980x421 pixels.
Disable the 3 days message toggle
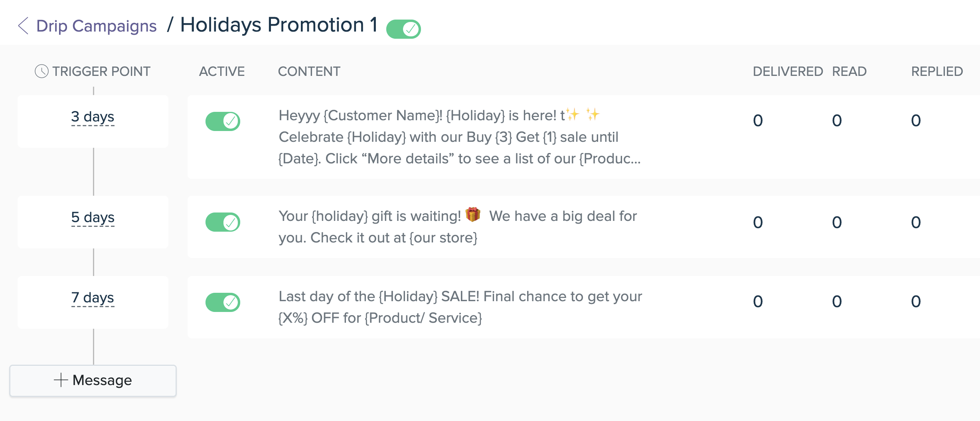point(223,121)
